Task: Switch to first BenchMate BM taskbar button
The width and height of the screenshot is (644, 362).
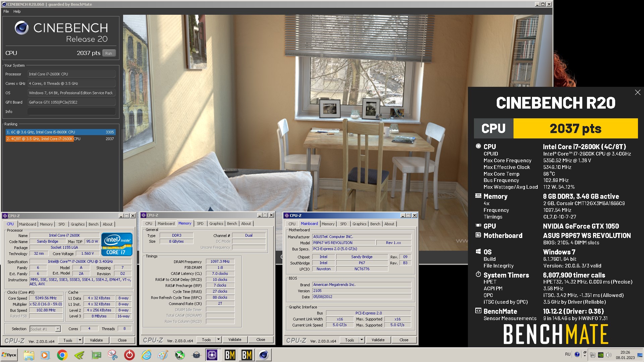Action: pos(230,355)
